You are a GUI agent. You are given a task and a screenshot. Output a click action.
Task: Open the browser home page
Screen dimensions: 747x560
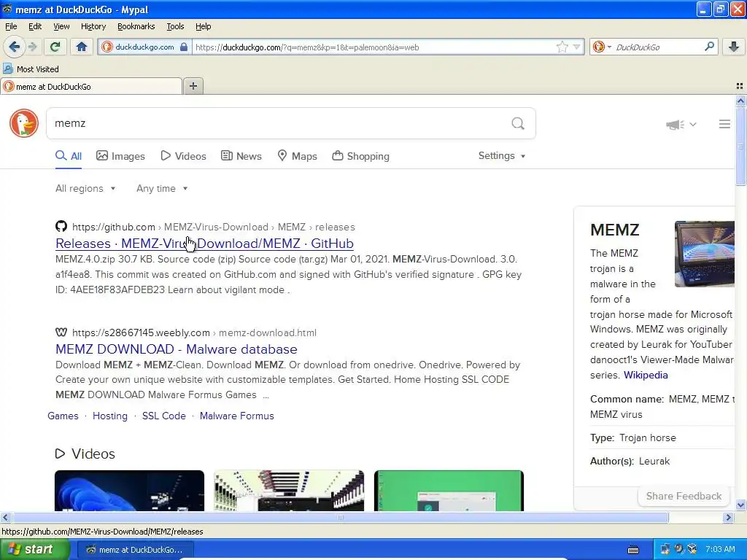(82, 47)
